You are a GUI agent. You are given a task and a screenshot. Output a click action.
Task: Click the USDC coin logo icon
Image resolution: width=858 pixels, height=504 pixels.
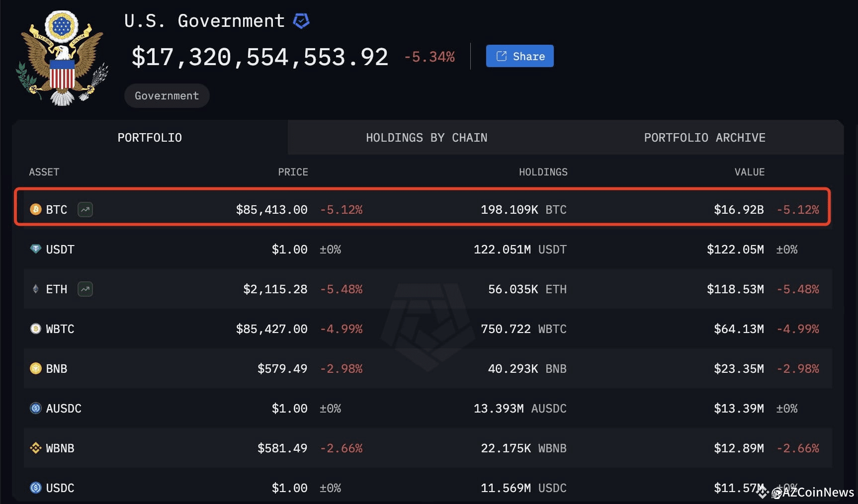pos(35,488)
